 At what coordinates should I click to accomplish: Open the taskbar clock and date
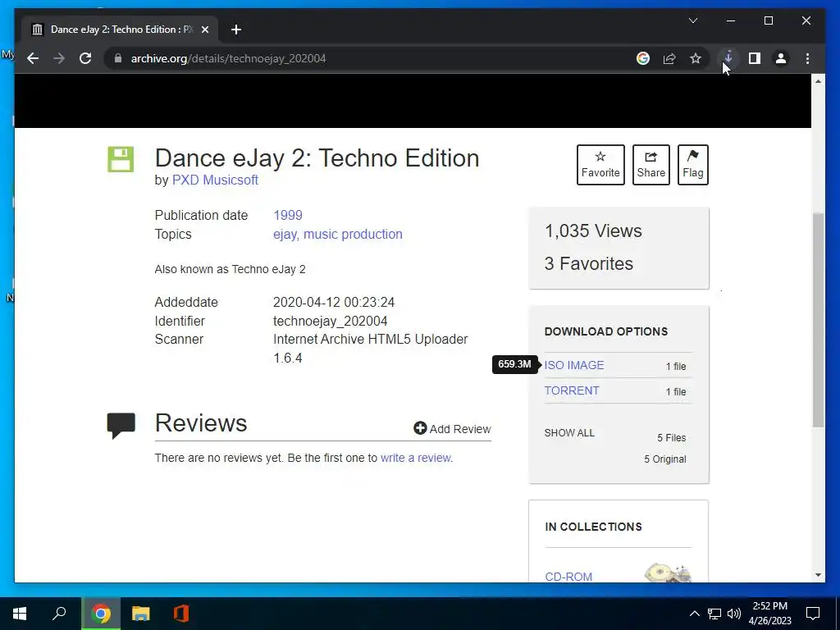pos(769,614)
